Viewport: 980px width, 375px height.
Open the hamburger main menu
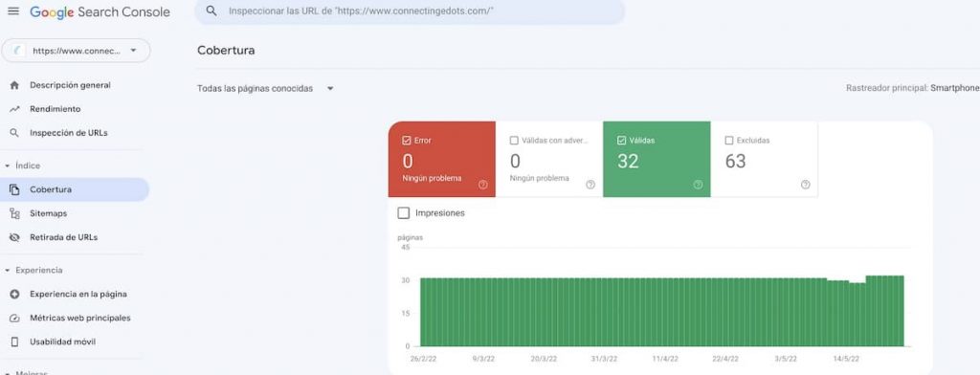coord(13,11)
